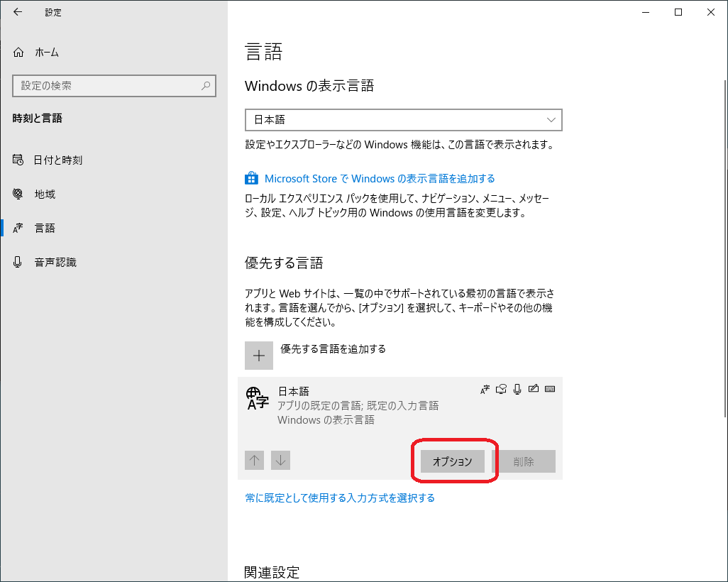728x582 pixels.
Task: Click the up arrow to move 日本語 up
Action: 255,461
